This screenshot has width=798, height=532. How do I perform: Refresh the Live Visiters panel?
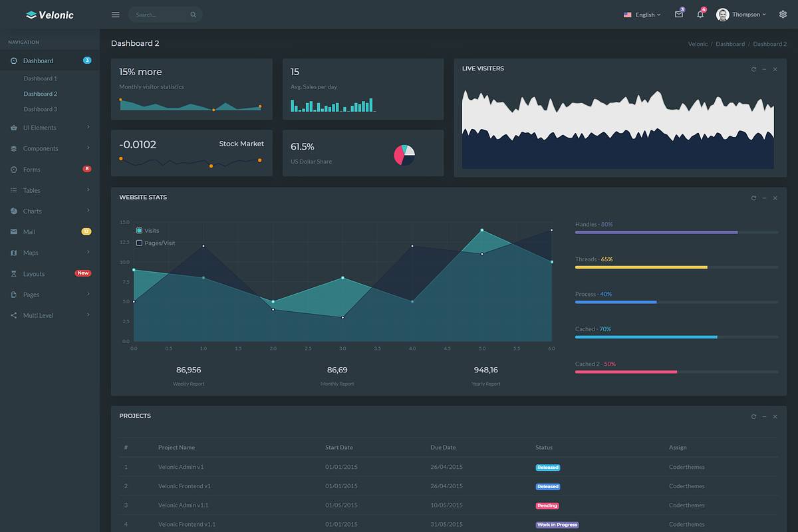point(753,69)
